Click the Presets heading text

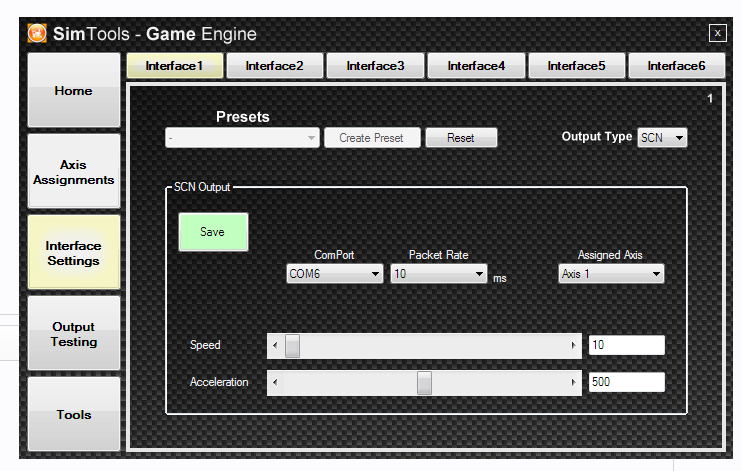tap(243, 117)
